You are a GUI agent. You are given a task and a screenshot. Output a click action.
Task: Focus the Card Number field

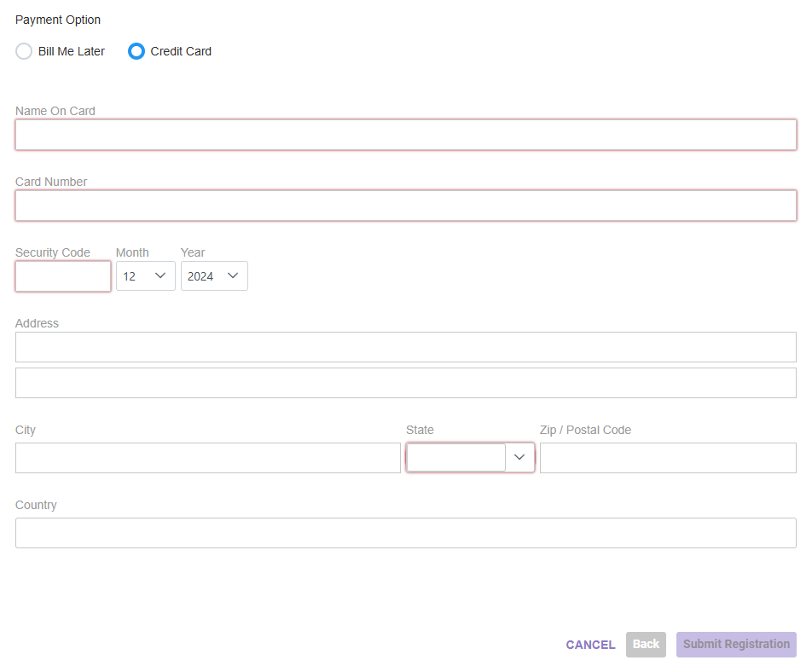coord(406,206)
